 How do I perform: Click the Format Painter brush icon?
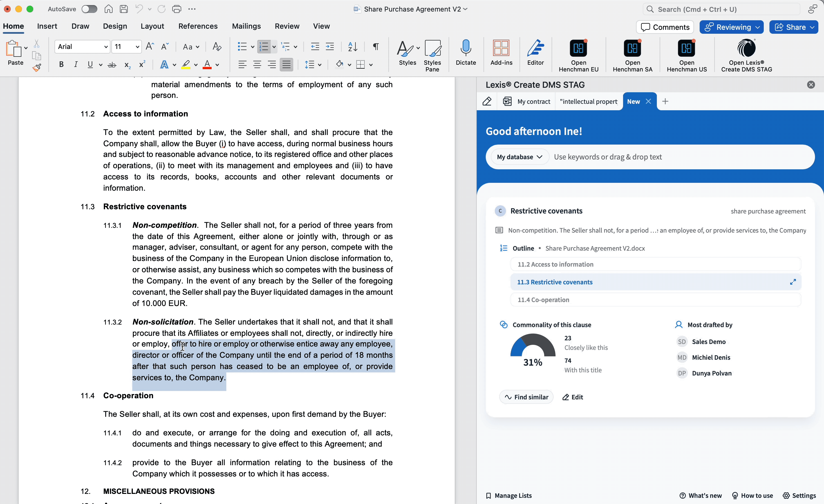coord(37,68)
